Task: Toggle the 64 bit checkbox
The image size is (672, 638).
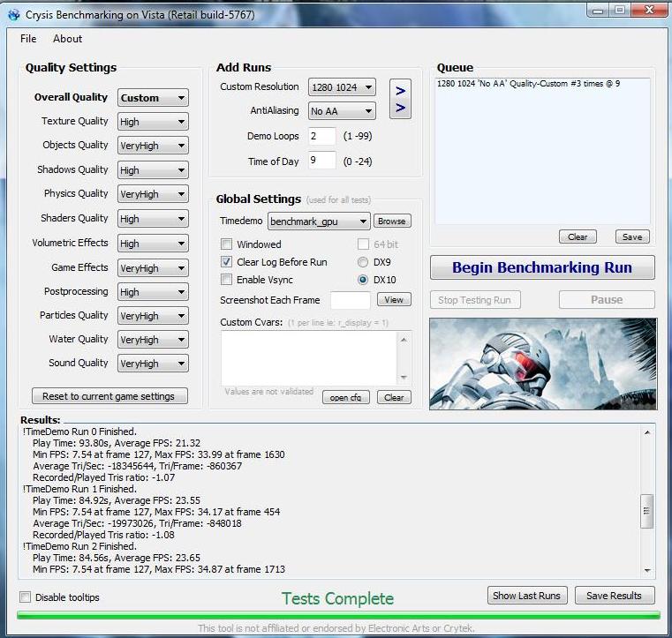Action: [x=363, y=244]
